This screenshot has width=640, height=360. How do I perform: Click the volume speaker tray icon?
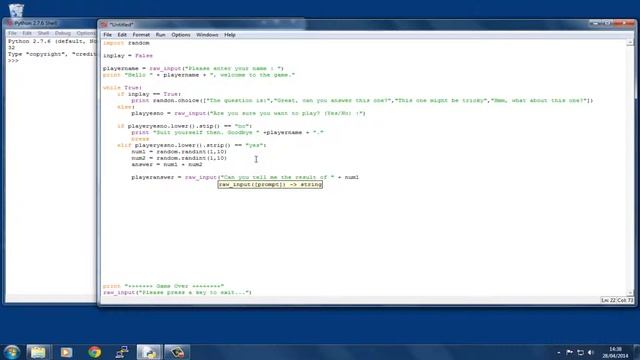click(590, 352)
